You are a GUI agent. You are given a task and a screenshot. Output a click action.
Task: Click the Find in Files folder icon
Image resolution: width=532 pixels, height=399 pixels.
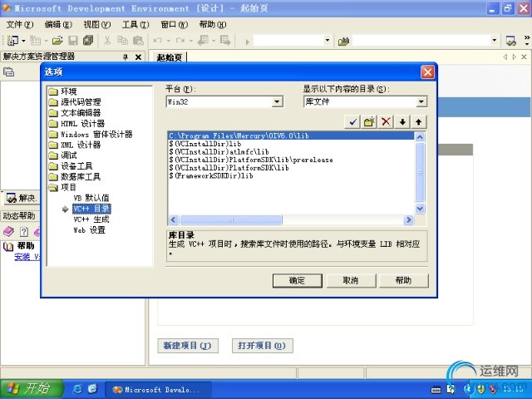click(x=343, y=42)
